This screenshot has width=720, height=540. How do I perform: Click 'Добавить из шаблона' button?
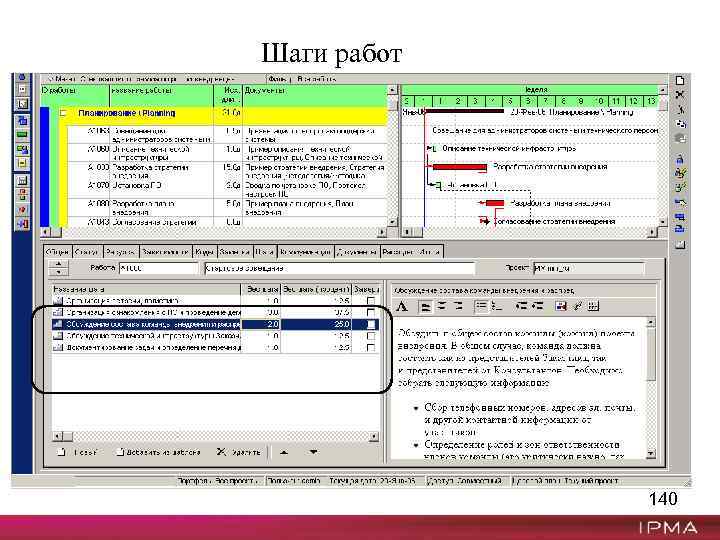(x=159, y=452)
